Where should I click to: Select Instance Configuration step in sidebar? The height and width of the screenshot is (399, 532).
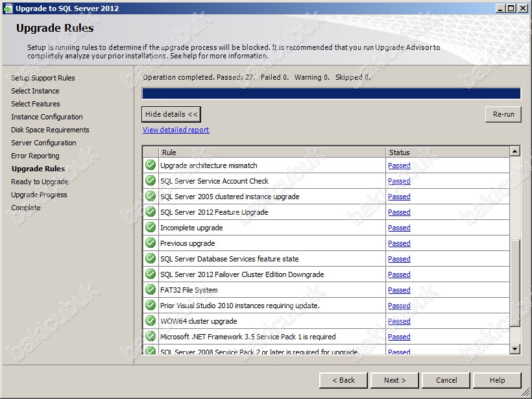[x=47, y=117]
